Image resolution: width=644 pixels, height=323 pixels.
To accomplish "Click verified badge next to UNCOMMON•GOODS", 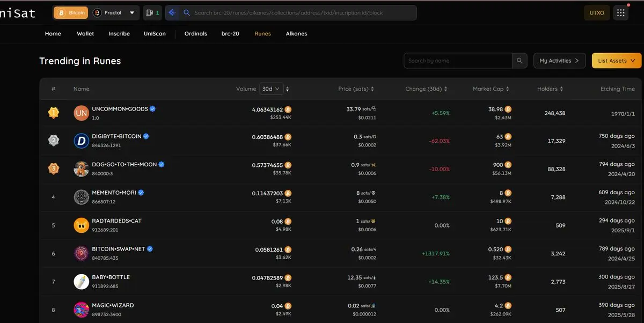I will tap(153, 108).
